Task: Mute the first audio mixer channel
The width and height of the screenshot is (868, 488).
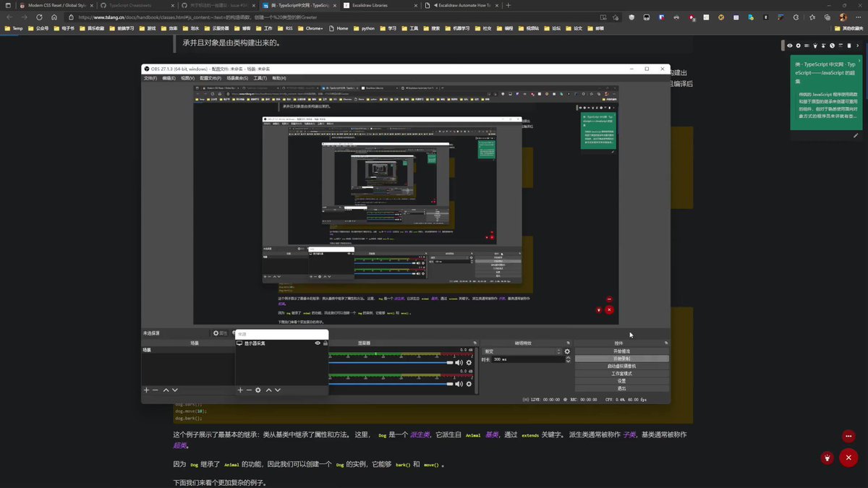Action: 459,362
